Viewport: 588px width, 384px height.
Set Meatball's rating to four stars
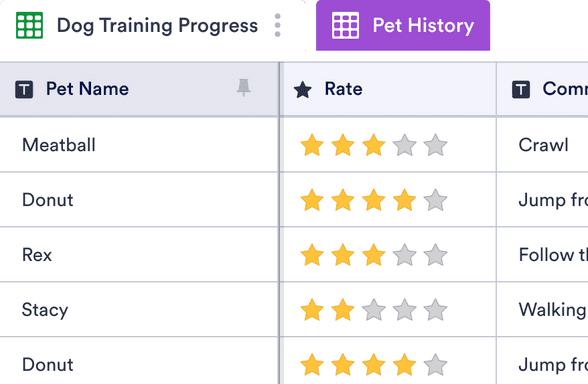[404, 145]
